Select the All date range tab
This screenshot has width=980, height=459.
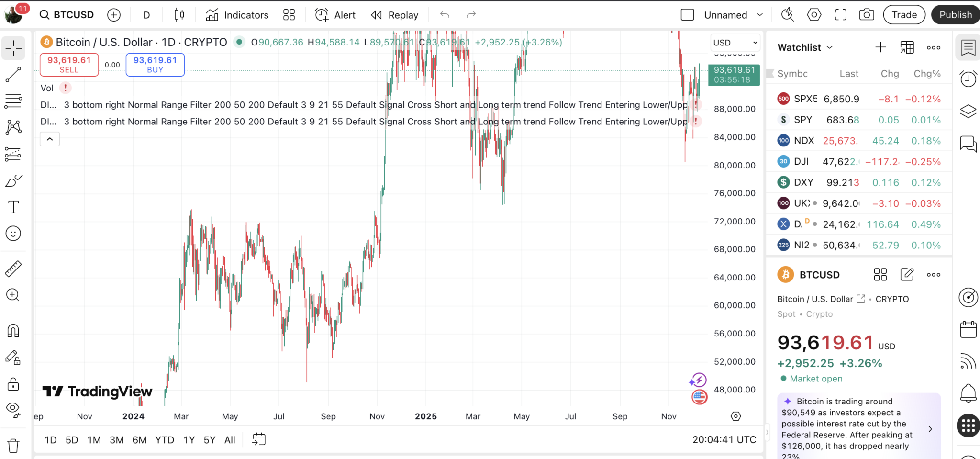(x=230, y=440)
